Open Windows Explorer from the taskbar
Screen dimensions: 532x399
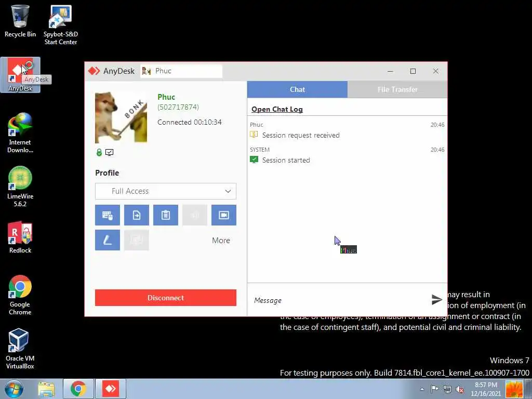point(46,389)
